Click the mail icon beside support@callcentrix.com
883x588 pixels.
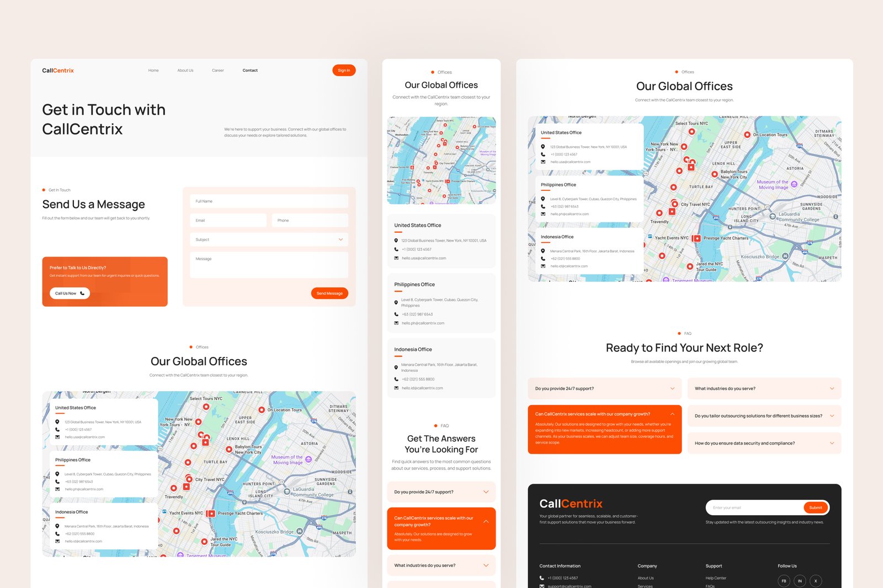541,586
